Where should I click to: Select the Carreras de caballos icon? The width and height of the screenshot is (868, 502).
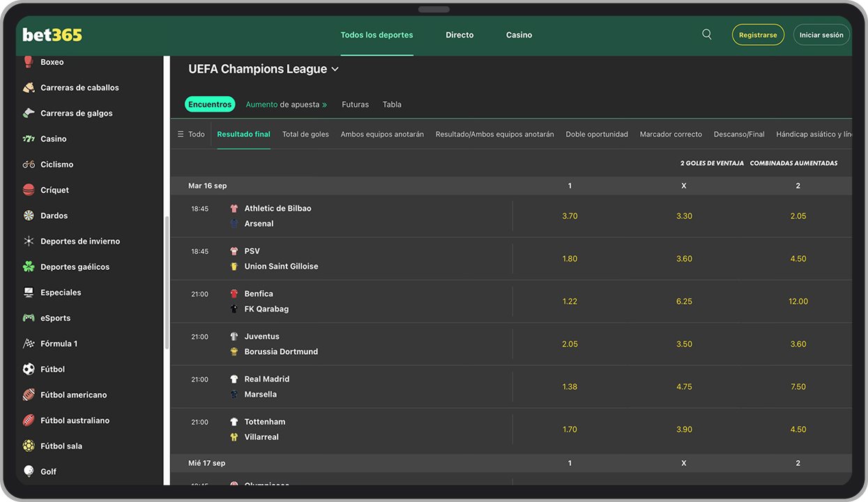29,88
